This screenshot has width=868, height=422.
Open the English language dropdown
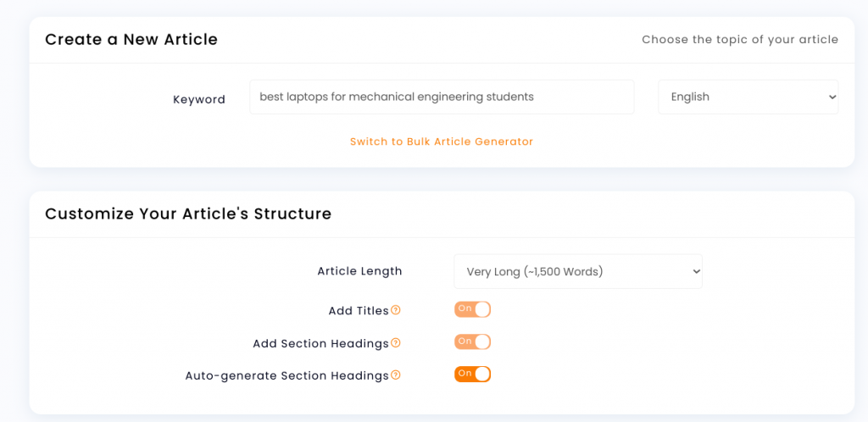[x=748, y=97]
